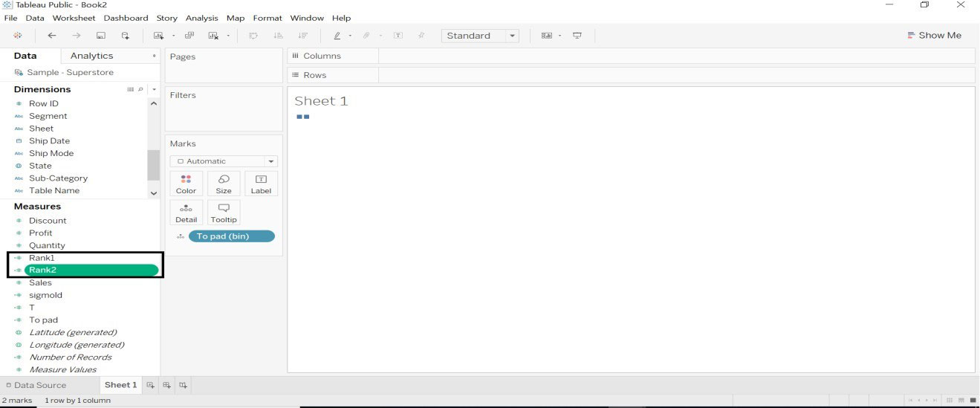Click the Data pane collapse arrow

[x=155, y=56]
